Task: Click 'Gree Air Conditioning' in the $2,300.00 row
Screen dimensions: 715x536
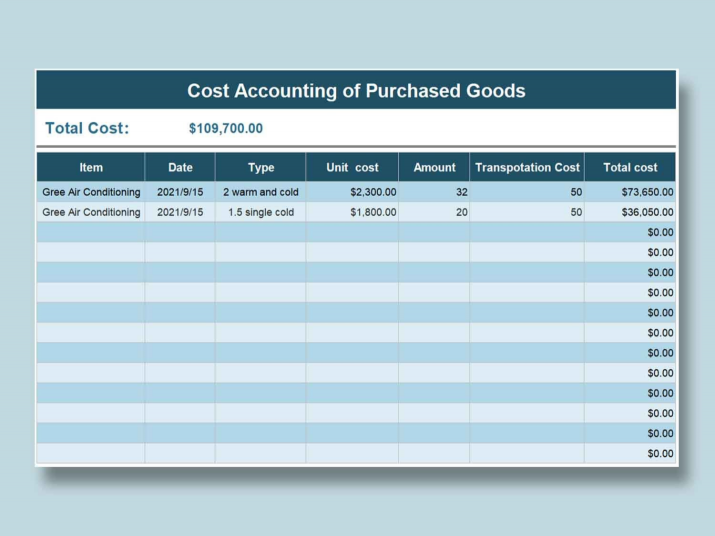Action: pyautogui.click(x=91, y=192)
